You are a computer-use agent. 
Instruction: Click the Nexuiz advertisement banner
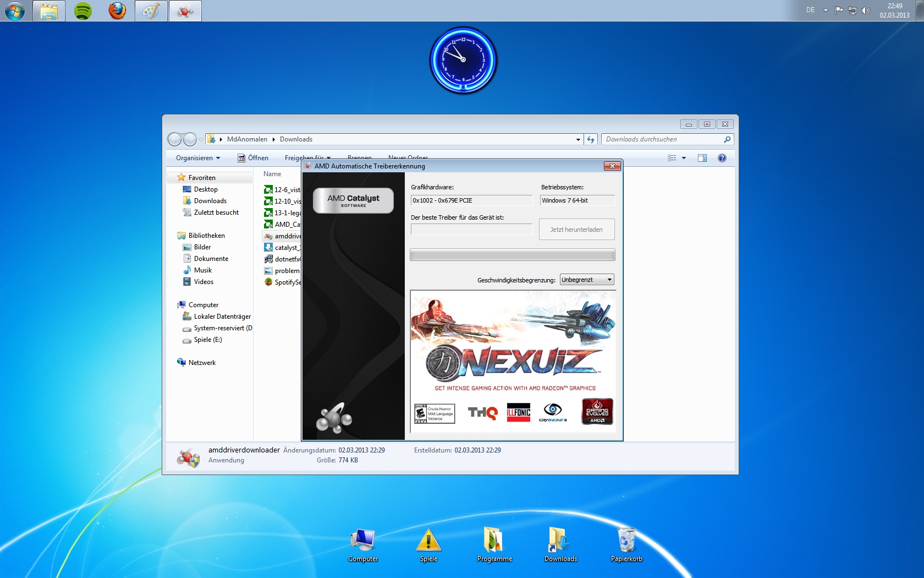point(513,362)
